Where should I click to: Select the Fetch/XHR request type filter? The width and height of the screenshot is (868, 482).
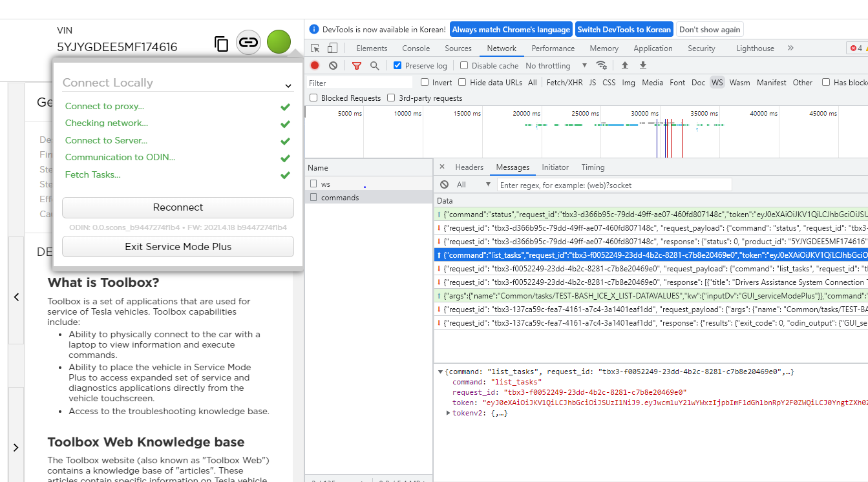(564, 82)
